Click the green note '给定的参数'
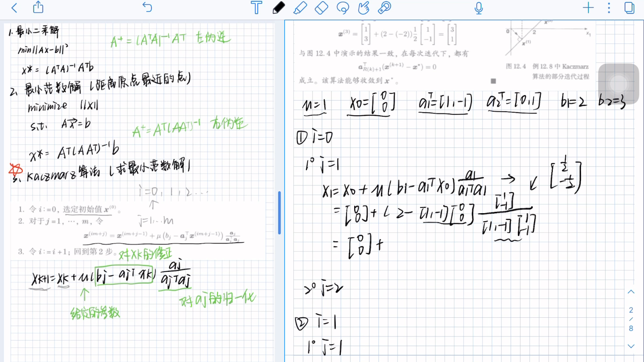 tap(95, 312)
